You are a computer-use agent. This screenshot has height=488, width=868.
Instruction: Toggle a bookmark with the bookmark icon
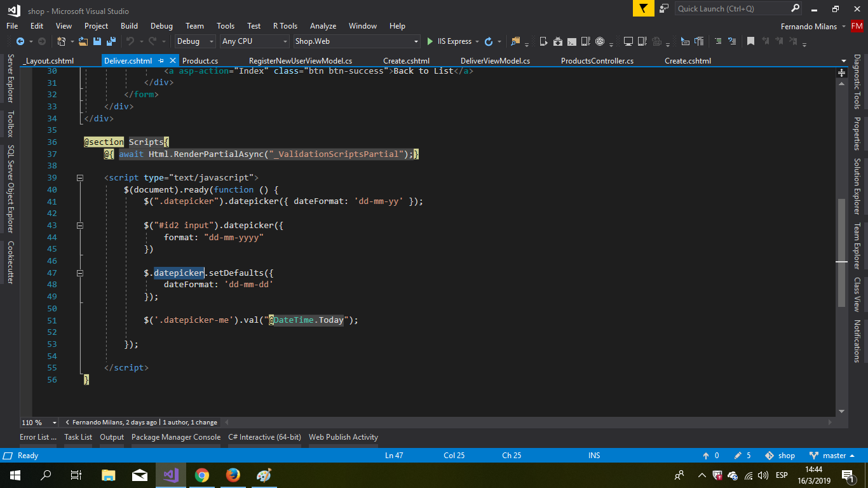click(x=750, y=41)
